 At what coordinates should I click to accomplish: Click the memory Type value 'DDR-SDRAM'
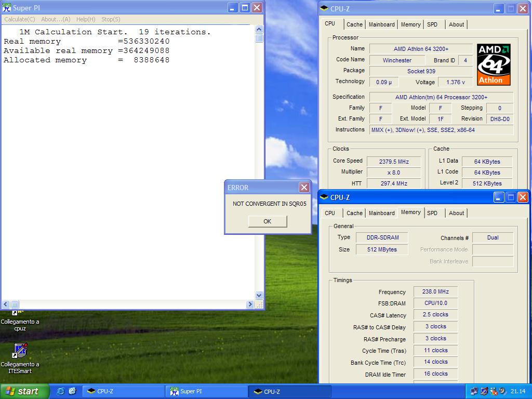coord(382,237)
